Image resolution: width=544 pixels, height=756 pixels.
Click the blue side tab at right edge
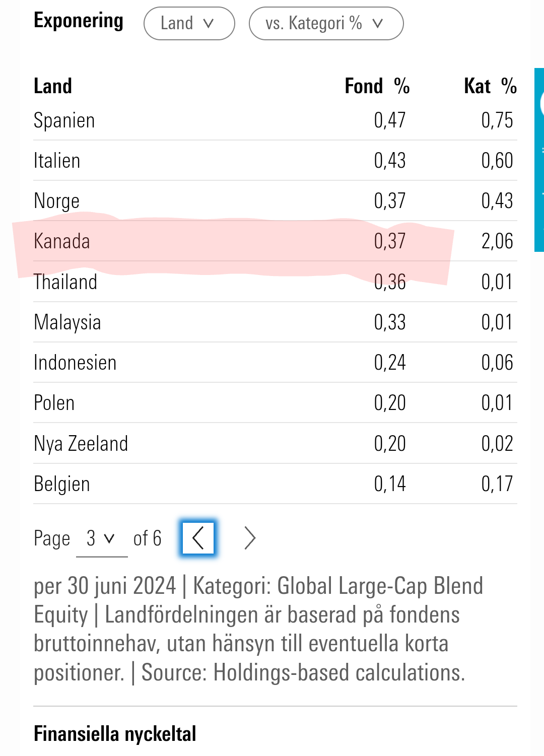539,160
